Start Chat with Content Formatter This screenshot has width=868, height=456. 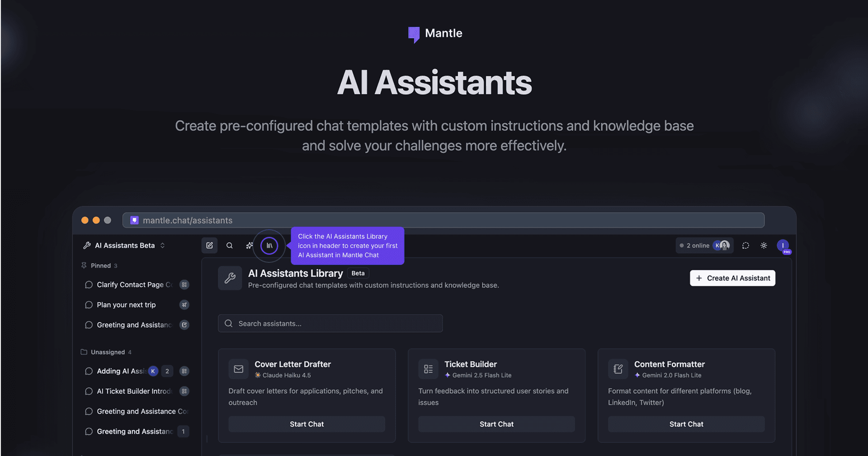pos(686,424)
